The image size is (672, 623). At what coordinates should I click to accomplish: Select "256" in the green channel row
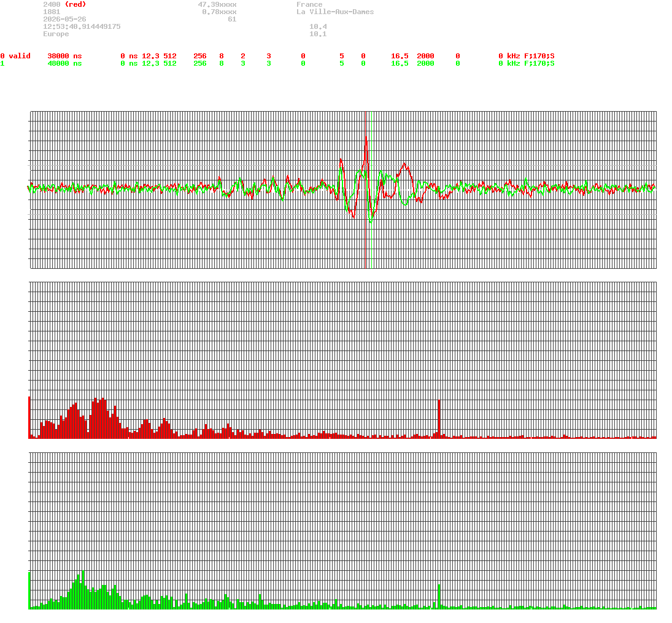[x=200, y=63]
